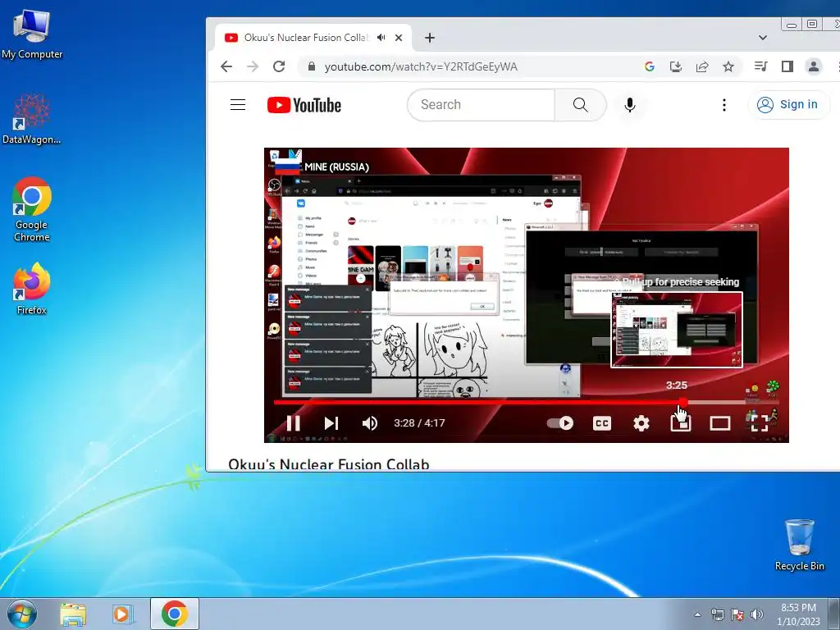Screen dimensions: 840x630
Task: Click the seek preview thumbnail
Action: tap(677, 330)
